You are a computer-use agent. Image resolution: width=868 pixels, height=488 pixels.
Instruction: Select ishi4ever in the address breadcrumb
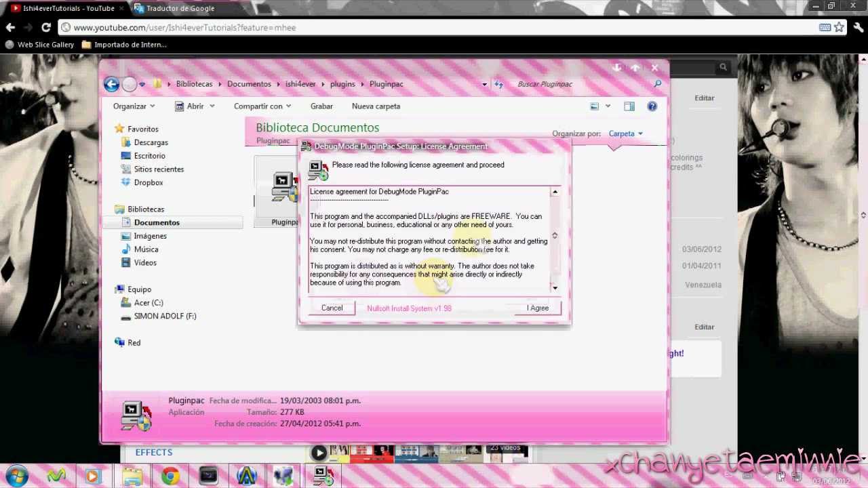[300, 84]
